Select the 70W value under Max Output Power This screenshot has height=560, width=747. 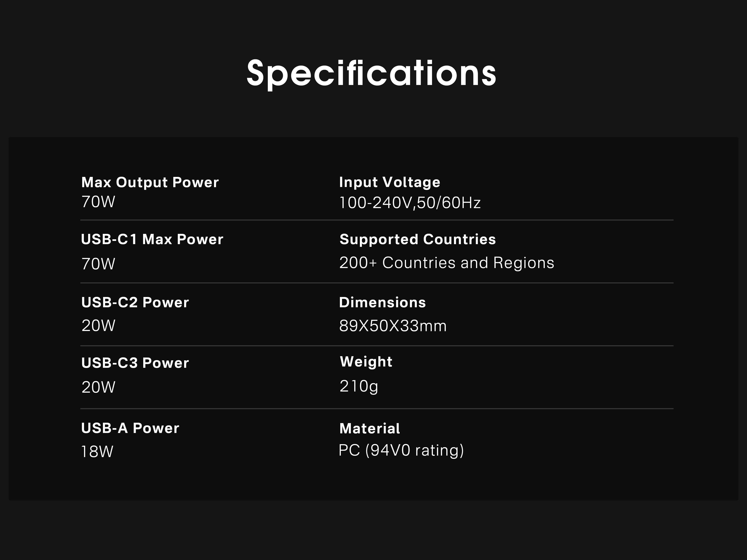pyautogui.click(x=98, y=202)
